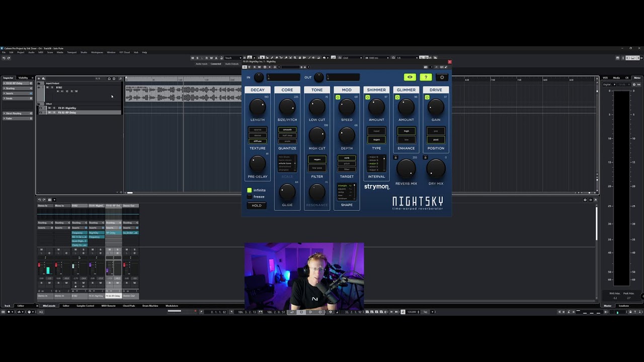This screenshot has width=644, height=362.
Task: Select the dense texture option
Action: click(258, 135)
